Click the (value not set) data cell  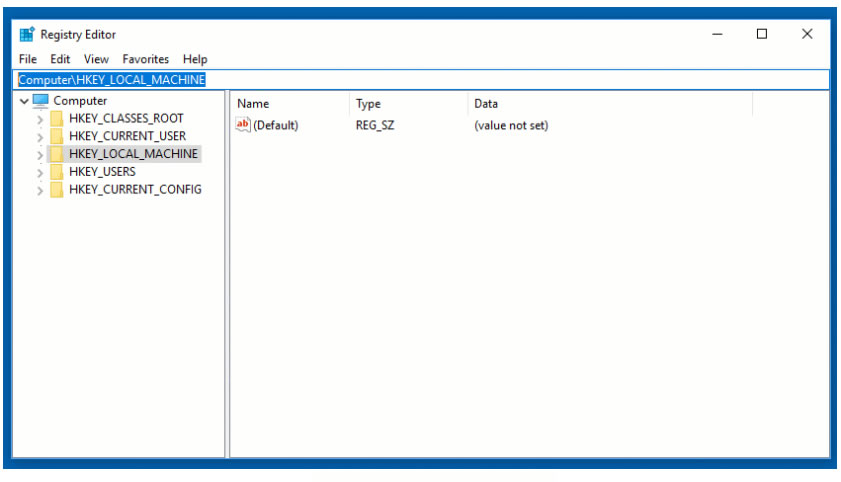tap(511, 125)
